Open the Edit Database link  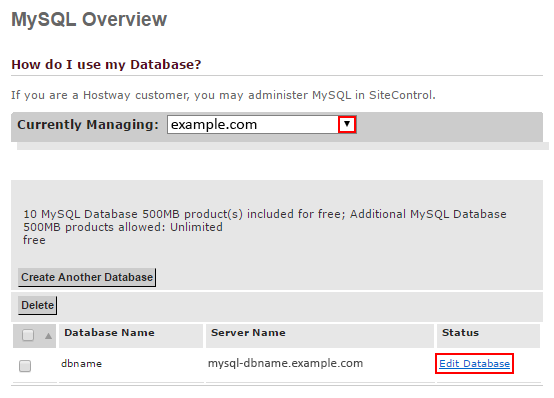click(475, 363)
